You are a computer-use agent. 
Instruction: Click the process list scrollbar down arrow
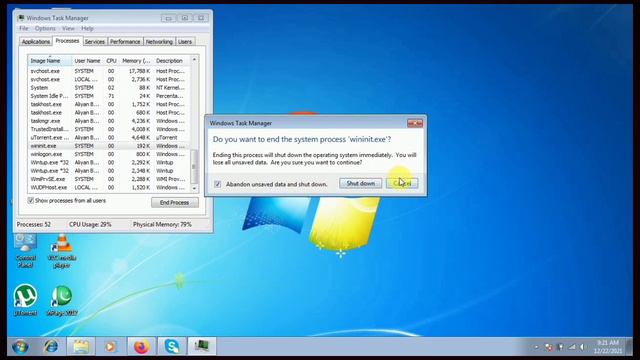(194, 188)
